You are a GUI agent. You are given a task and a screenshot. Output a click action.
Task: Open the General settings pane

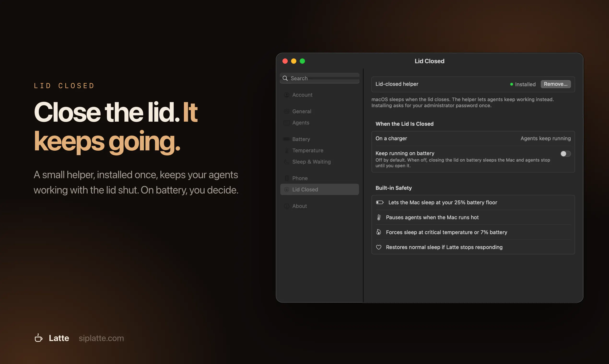319,111
